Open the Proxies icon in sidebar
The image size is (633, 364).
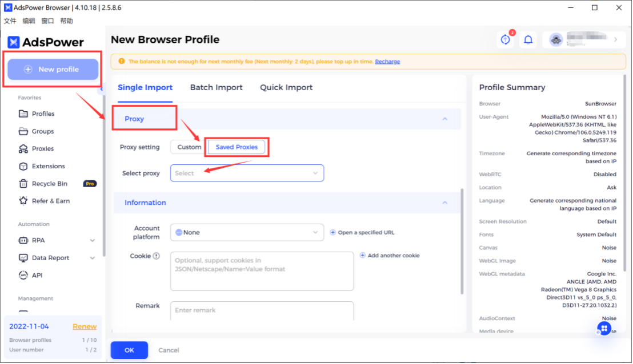point(23,149)
